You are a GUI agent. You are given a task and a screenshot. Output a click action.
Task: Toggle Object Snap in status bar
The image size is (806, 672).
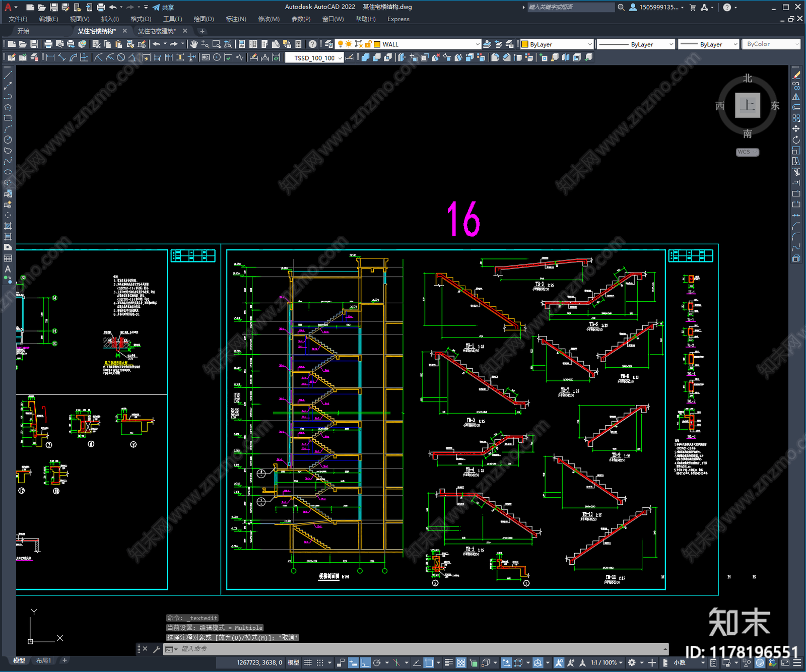[x=429, y=662]
